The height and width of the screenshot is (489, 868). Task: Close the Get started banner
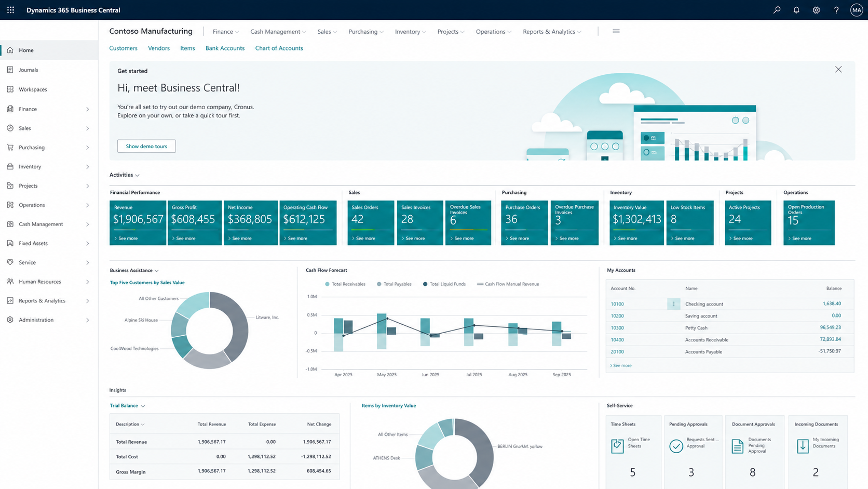point(838,70)
